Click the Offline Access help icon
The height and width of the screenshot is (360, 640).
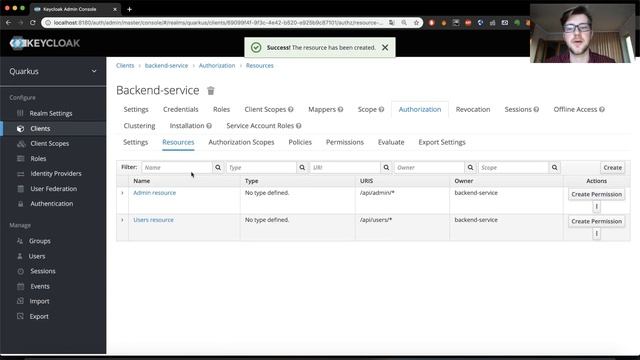[x=602, y=109]
